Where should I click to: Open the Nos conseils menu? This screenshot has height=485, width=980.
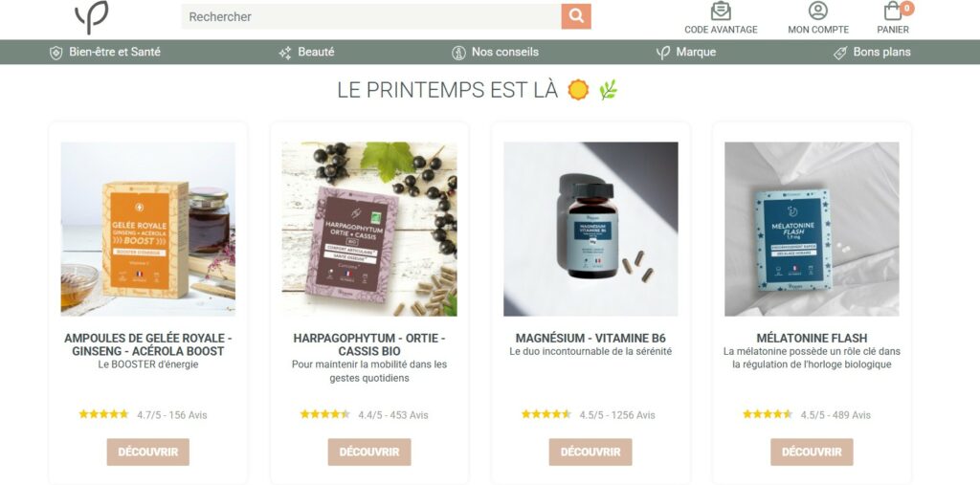pyautogui.click(x=504, y=52)
